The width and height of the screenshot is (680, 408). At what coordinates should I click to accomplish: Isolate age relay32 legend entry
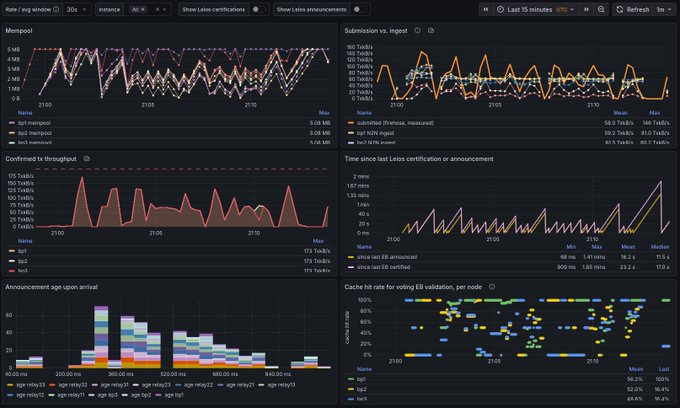72,385
